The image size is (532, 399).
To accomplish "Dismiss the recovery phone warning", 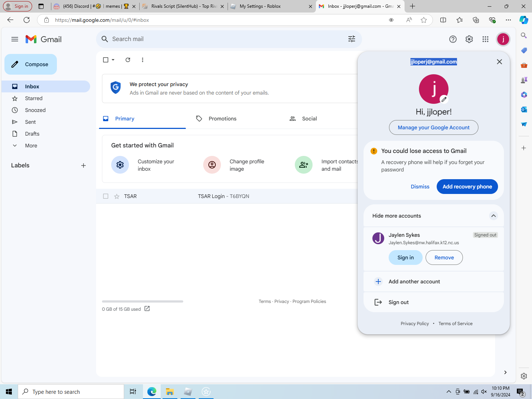I will pyautogui.click(x=420, y=187).
